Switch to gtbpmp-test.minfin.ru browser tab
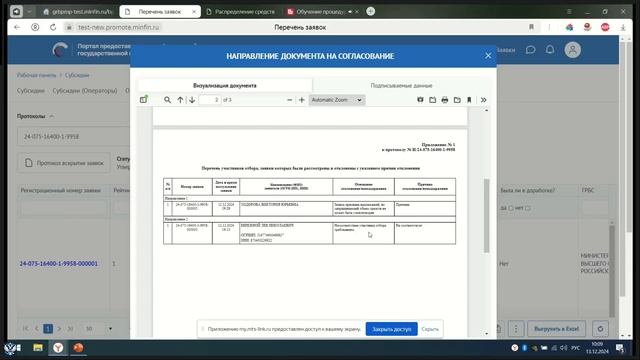 coord(78,11)
